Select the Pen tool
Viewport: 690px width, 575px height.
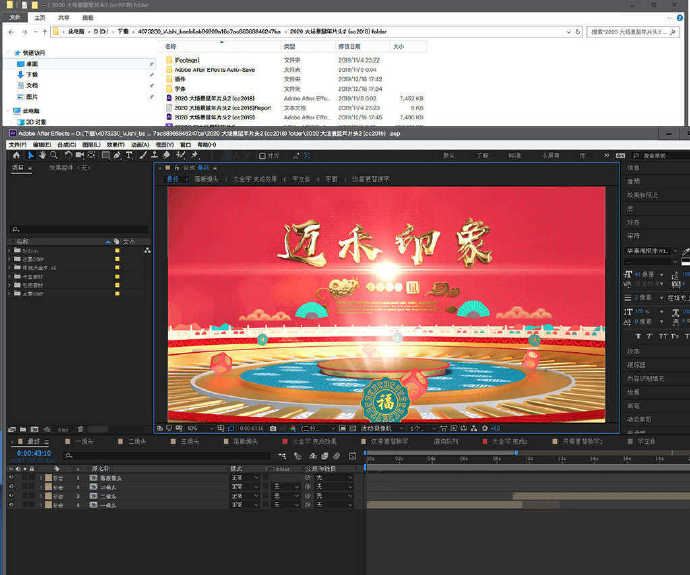(x=117, y=155)
